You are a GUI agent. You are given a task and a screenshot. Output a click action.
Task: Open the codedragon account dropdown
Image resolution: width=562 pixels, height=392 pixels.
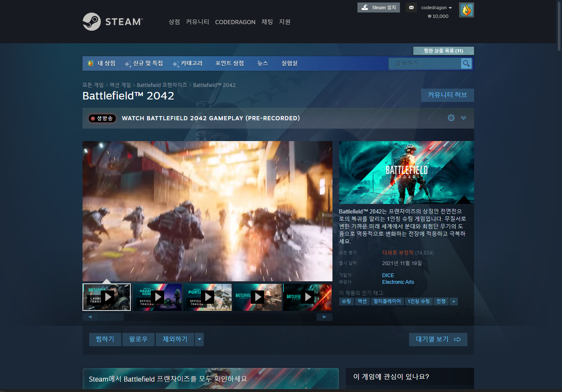tap(436, 7)
